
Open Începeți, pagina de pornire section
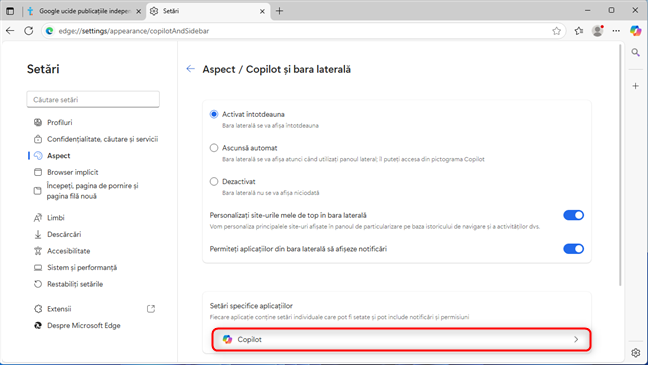tap(93, 191)
